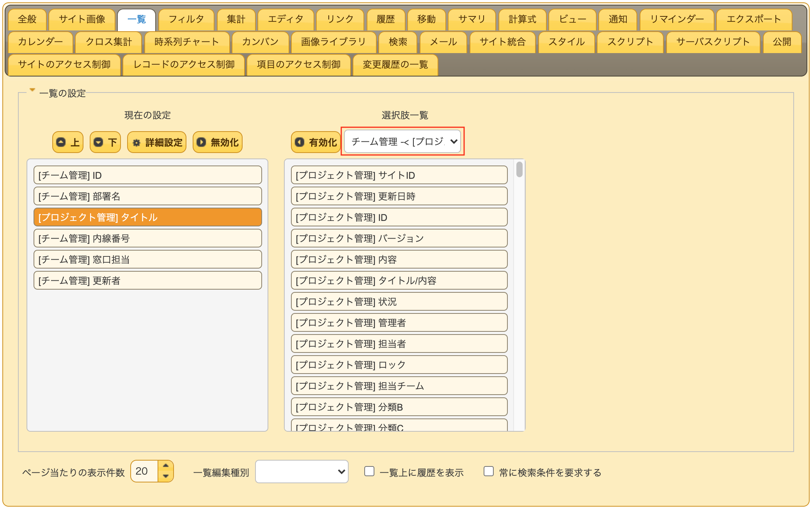Select [プロジェクト管理] 状況 option

(x=399, y=301)
